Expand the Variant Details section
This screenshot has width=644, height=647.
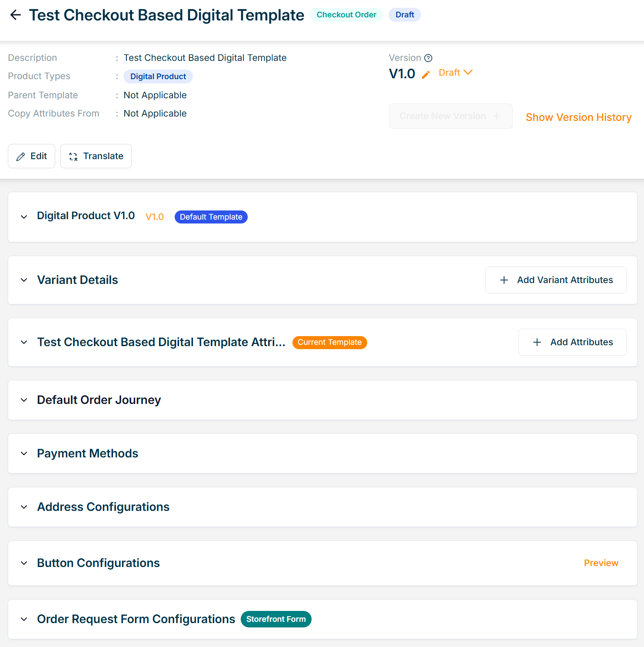24,280
